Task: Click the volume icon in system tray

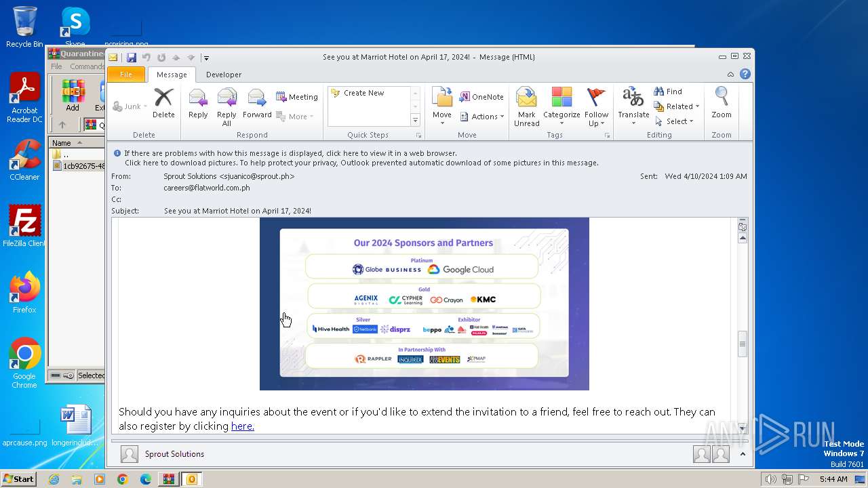Action: coord(771,479)
